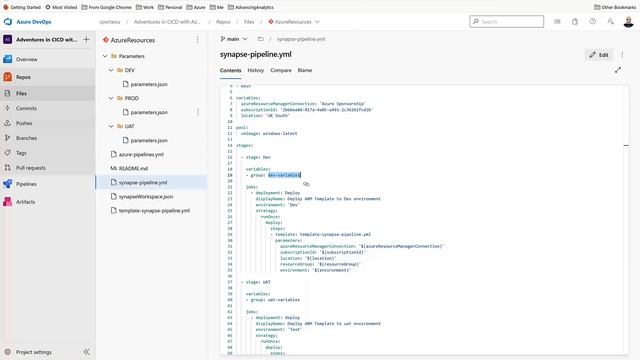This screenshot has height=360, width=640.
Task: Click the Getting Started bookmark
Action: [22, 7]
